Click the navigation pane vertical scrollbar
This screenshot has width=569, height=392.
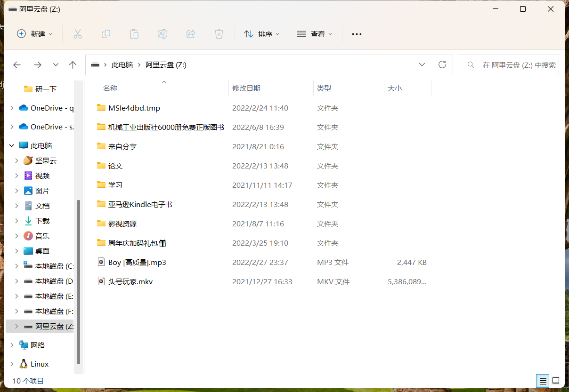pos(79,281)
